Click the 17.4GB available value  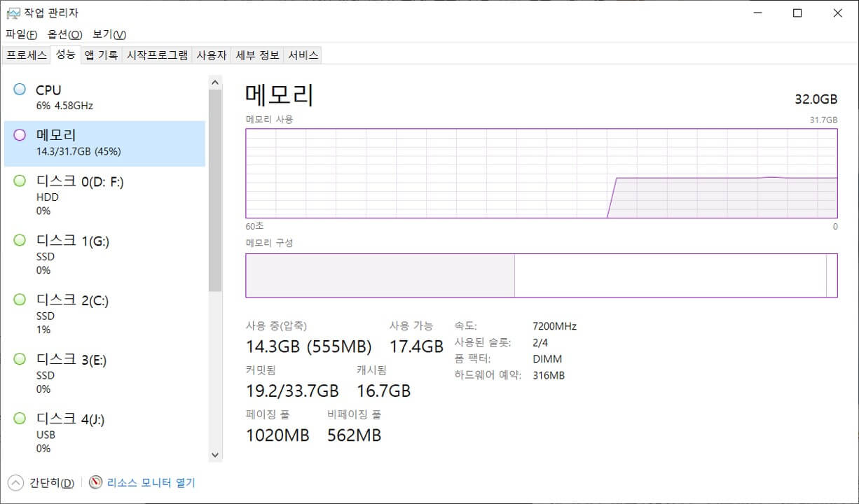(416, 346)
